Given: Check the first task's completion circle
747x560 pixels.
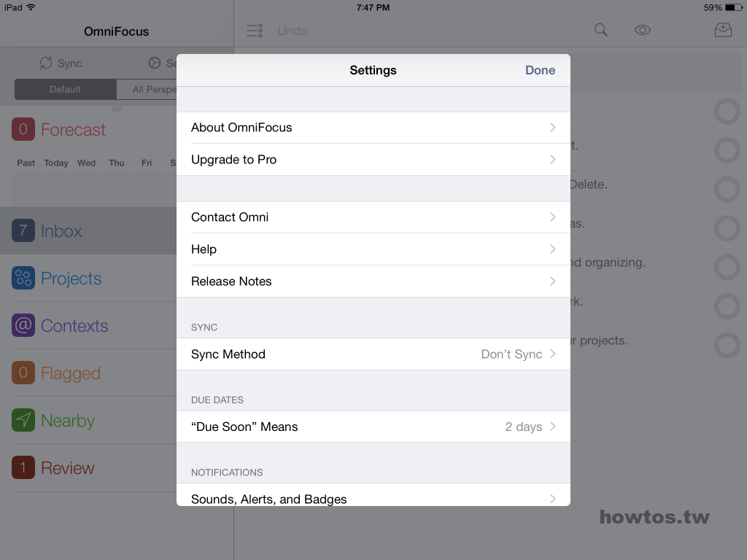Looking at the screenshot, I should (x=727, y=112).
